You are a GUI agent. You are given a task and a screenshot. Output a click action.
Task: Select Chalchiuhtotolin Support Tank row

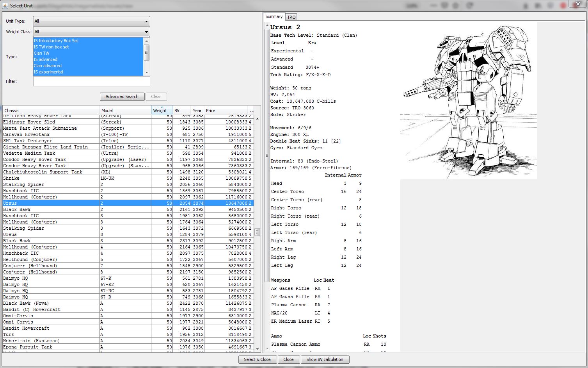point(128,172)
